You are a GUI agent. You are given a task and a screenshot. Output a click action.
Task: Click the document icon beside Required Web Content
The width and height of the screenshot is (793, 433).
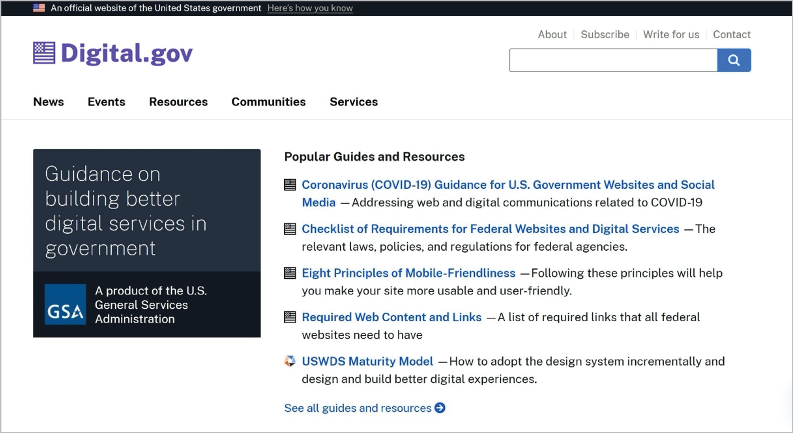[290, 317]
